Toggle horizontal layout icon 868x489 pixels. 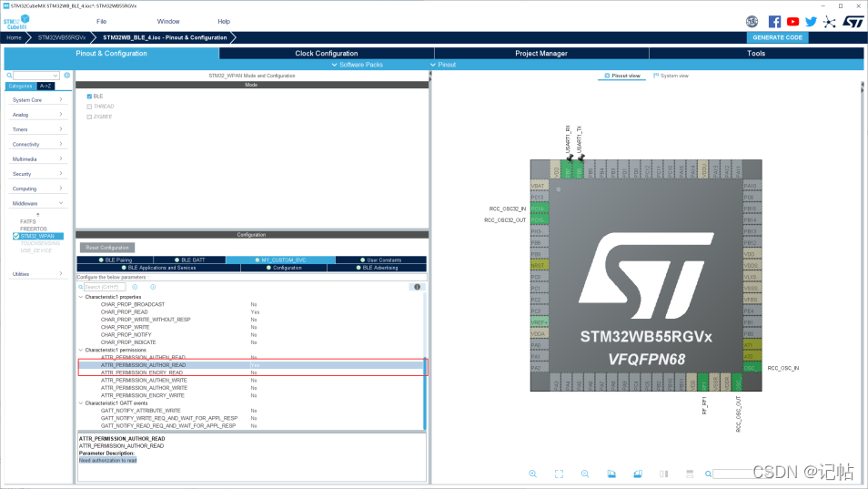click(690, 474)
